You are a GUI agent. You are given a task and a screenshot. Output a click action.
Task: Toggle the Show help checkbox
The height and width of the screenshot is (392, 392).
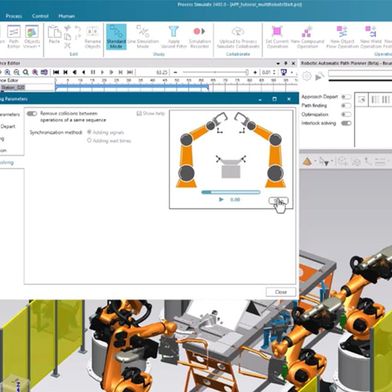tap(139, 113)
